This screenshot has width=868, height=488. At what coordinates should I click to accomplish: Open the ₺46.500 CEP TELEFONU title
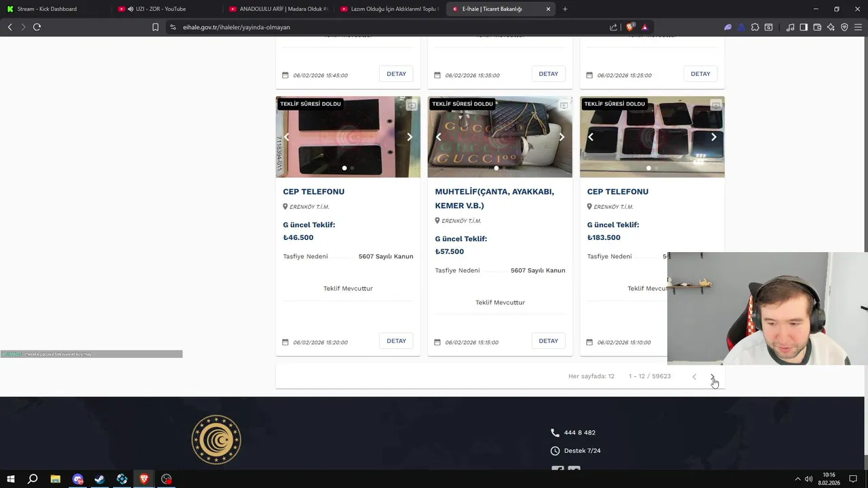(313, 192)
